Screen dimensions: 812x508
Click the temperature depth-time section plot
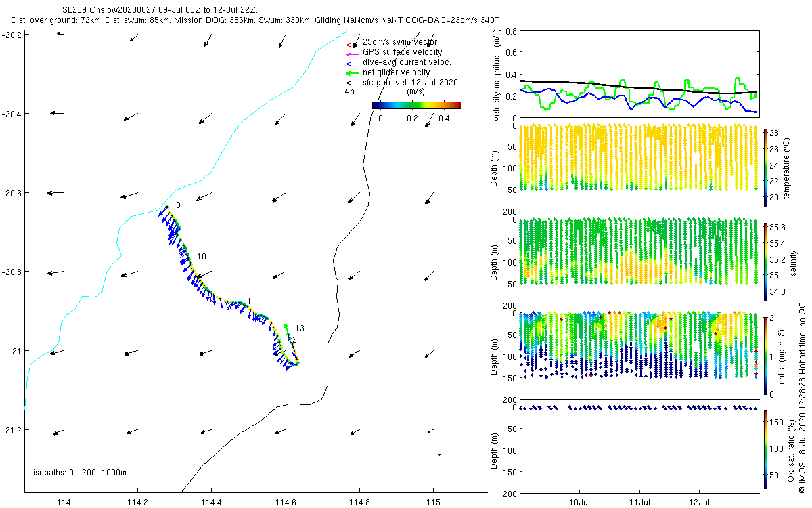click(x=638, y=167)
